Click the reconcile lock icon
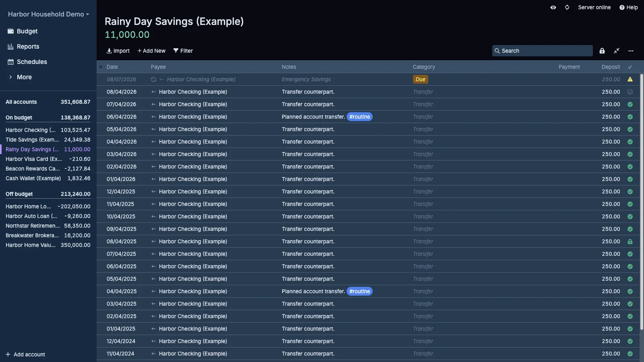 (602, 51)
